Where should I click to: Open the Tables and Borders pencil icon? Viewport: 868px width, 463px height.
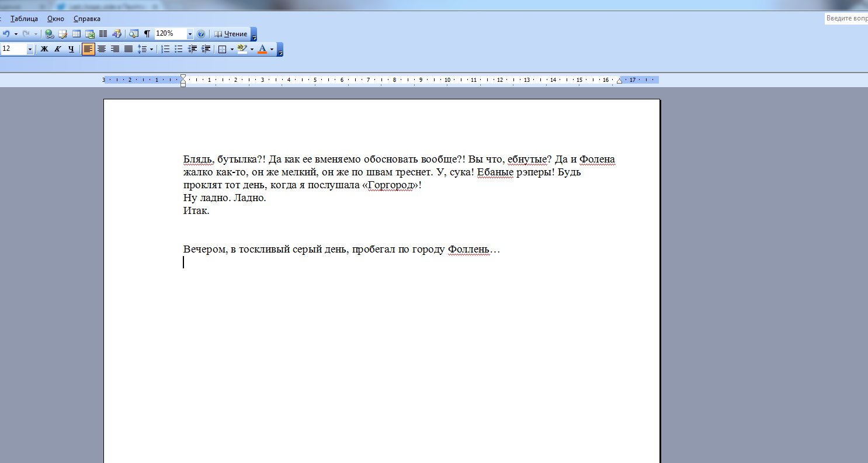point(63,34)
